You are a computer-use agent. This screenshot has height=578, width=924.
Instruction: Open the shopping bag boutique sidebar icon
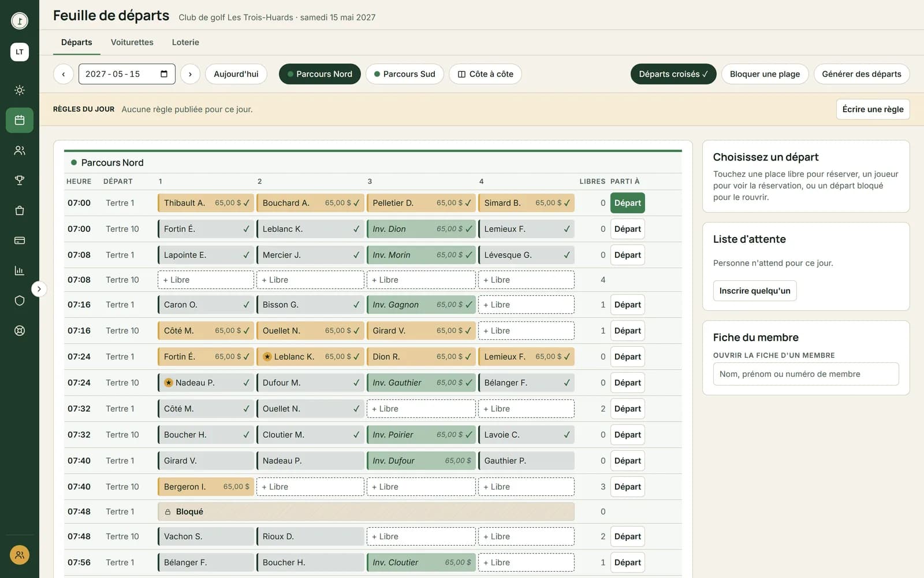tap(20, 210)
